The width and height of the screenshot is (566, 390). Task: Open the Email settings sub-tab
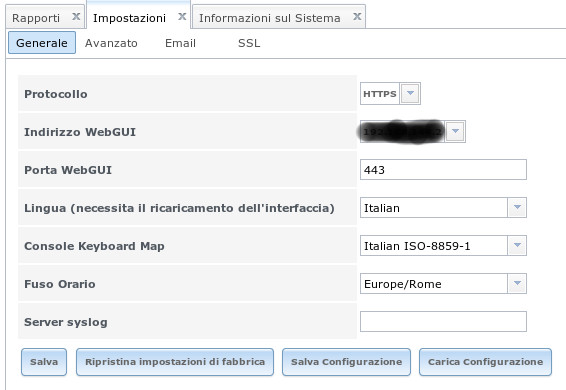[180, 43]
